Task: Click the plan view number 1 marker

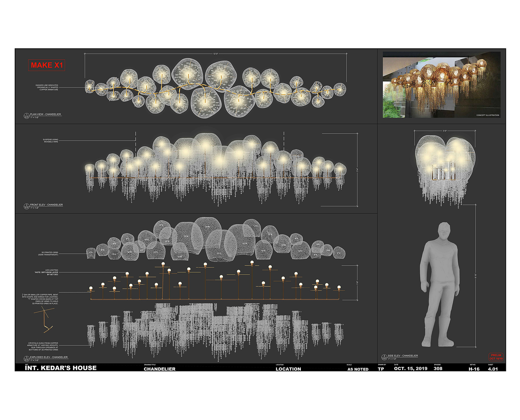Action: tap(27, 116)
